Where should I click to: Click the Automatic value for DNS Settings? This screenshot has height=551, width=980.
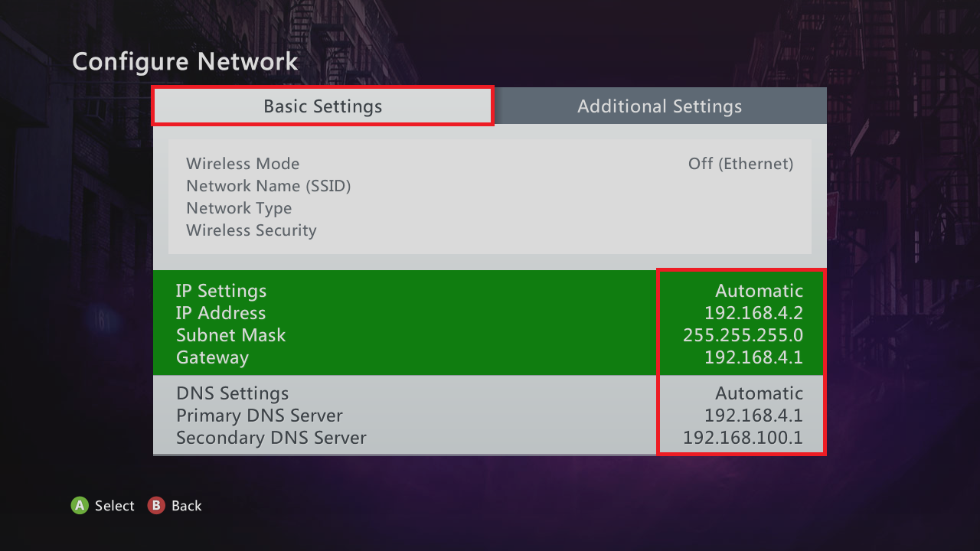[x=759, y=393]
